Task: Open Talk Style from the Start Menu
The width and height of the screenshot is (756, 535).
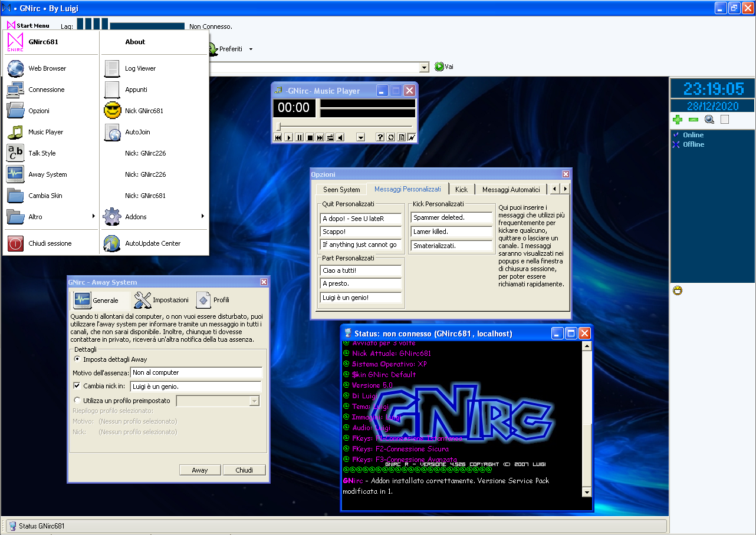Action: (x=42, y=153)
